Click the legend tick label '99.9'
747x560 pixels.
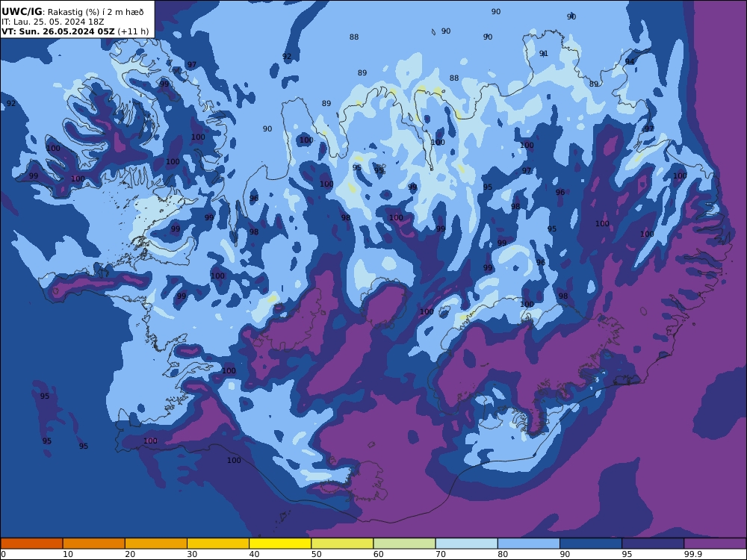click(x=692, y=554)
